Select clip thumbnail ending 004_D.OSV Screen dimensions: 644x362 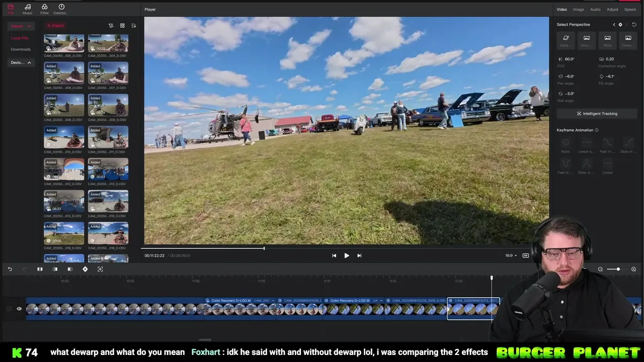pyautogui.click(x=108, y=43)
